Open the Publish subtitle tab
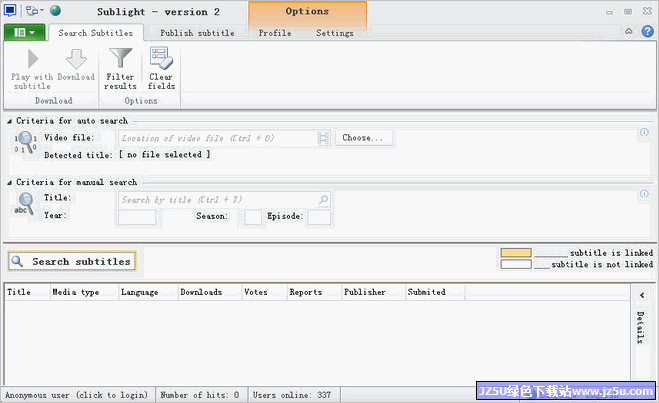This screenshot has width=659, height=403. 197,33
